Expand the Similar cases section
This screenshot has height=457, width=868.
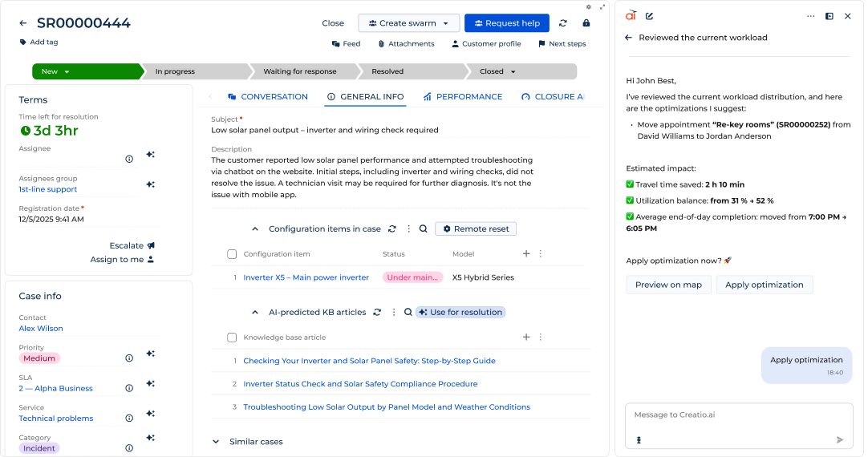tap(216, 441)
